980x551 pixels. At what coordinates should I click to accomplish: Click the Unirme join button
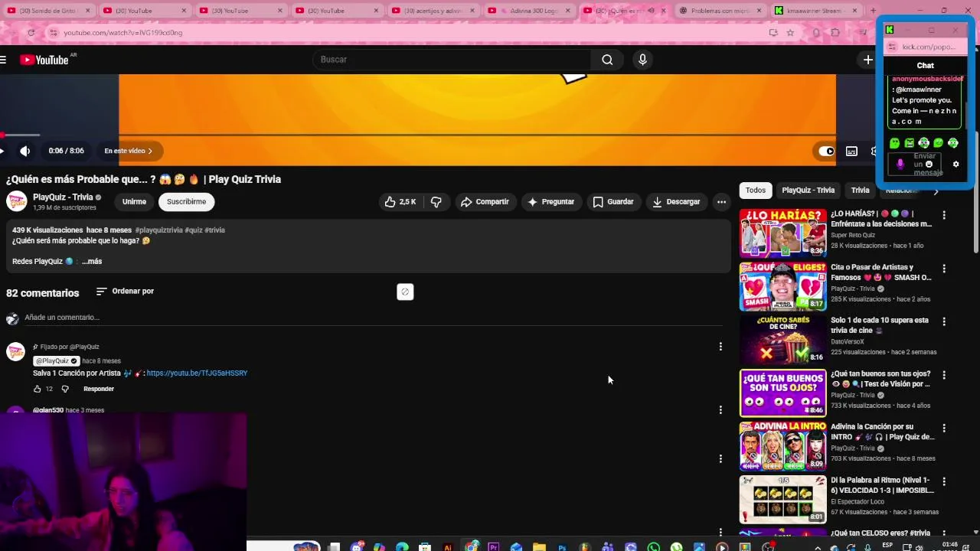tap(134, 202)
